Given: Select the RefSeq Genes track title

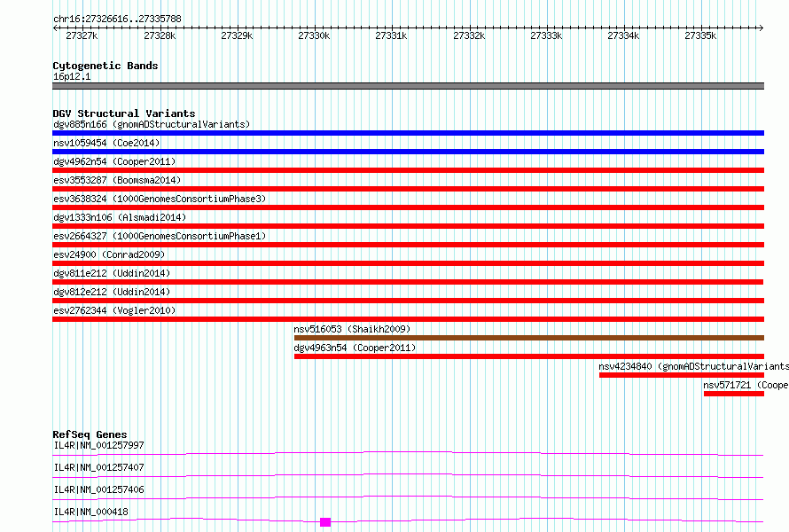Looking at the screenshot, I should pos(90,434).
